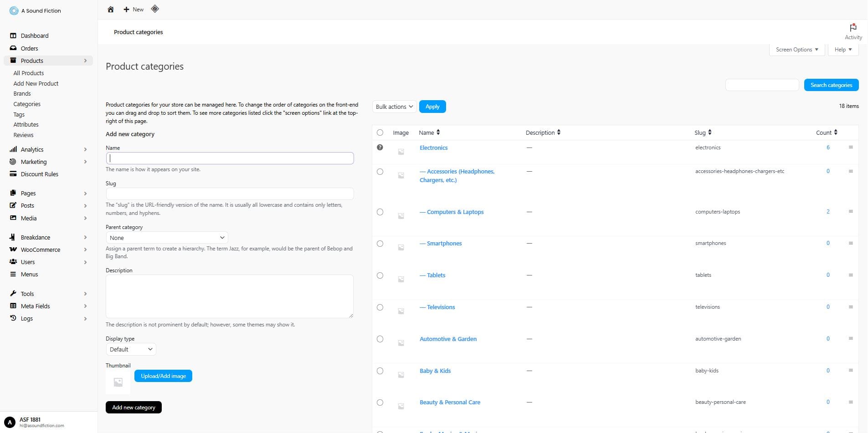Select the Smartphones category checkbox

[380, 244]
